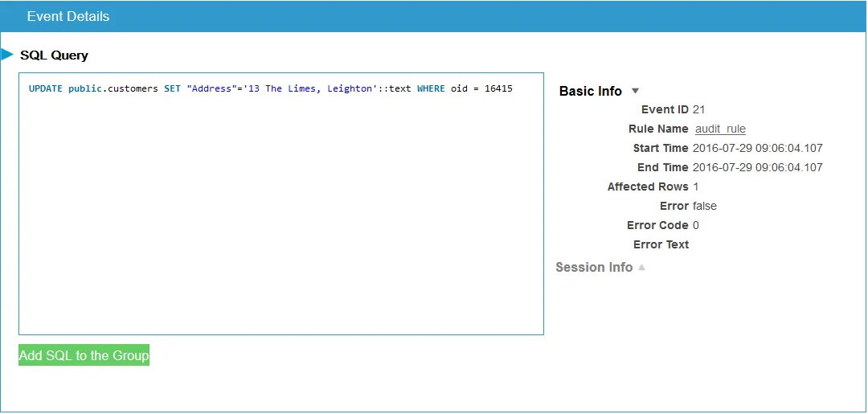
Task: Click the Start Time timestamp value
Action: point(757,148)
